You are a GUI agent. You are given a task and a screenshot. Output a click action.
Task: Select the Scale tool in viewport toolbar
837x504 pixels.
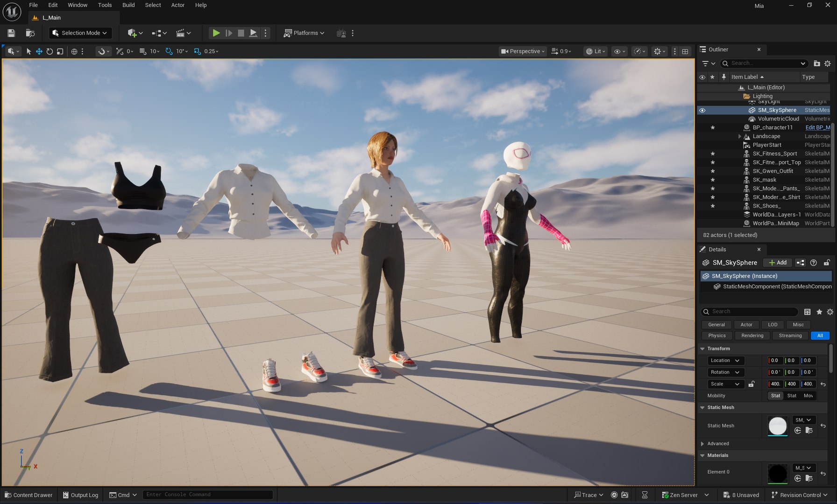(x=60, y=51)
